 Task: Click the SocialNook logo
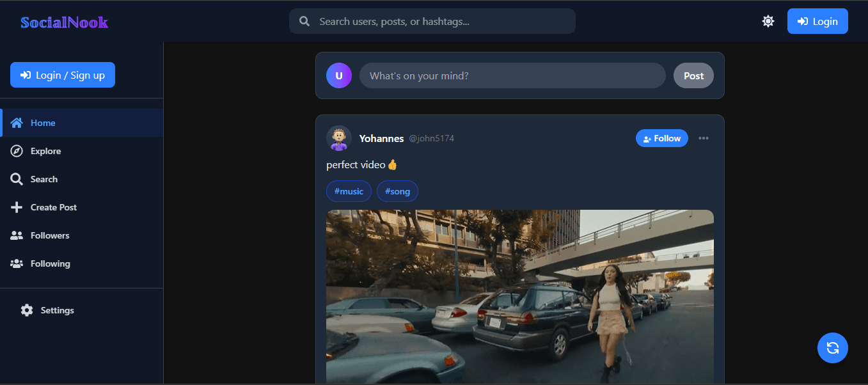(64, 22)
